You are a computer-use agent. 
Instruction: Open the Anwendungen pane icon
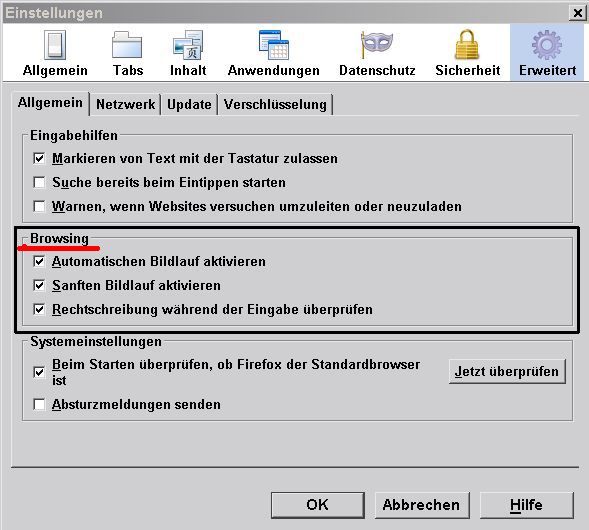(273, 45)
